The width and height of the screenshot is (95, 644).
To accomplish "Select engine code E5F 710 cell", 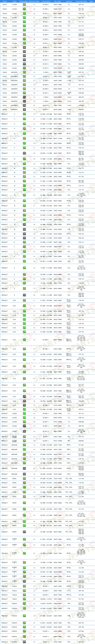I will click(x=81, y=311).
